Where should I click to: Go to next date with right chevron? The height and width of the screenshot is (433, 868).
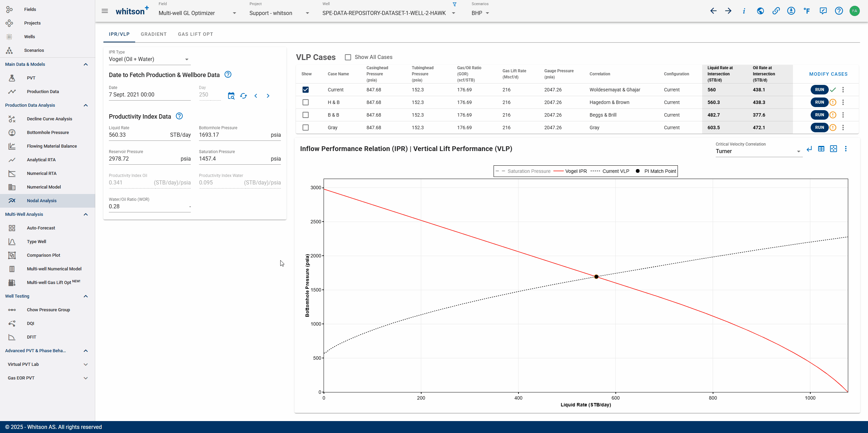point(268,96)
